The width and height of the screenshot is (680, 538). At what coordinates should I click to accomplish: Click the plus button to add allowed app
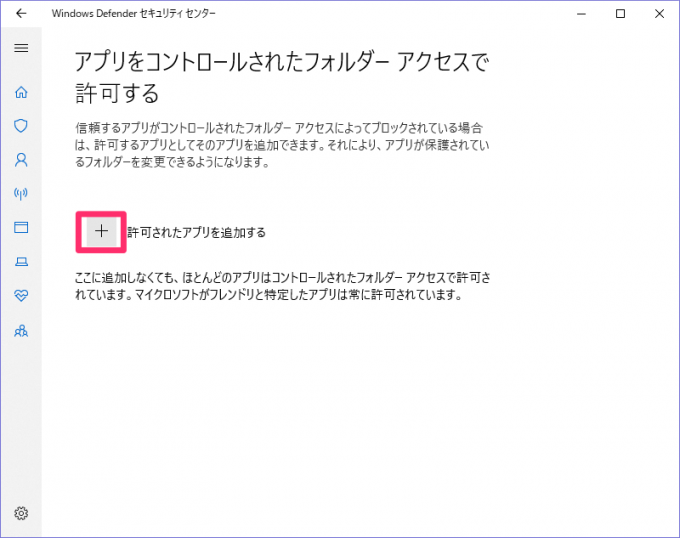[x=101, y=232]
